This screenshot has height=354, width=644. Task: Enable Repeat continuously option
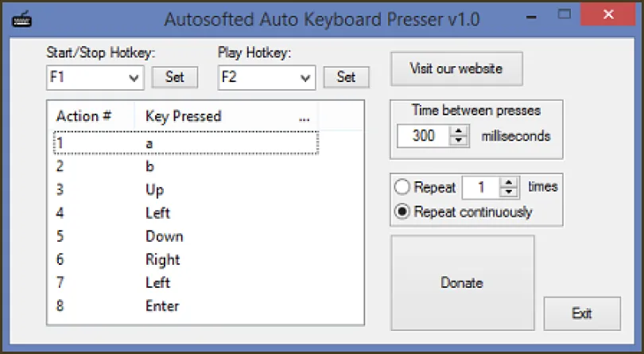[x=402, y=212]
